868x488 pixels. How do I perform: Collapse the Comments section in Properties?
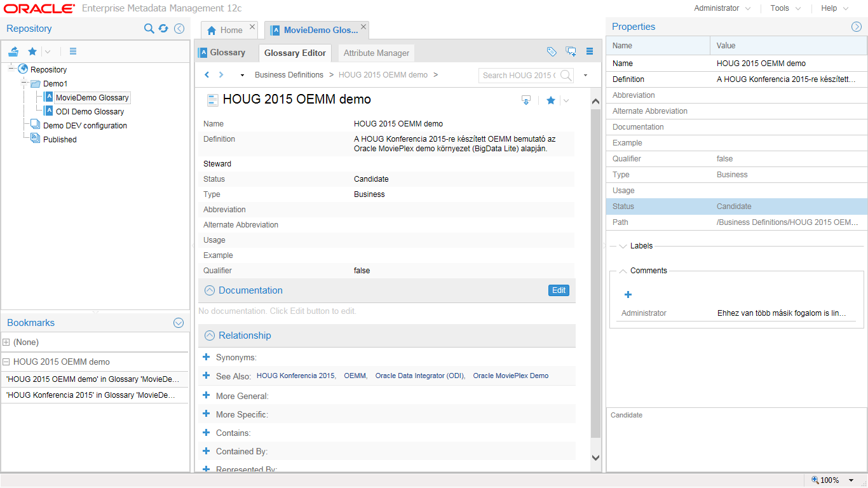623,271
